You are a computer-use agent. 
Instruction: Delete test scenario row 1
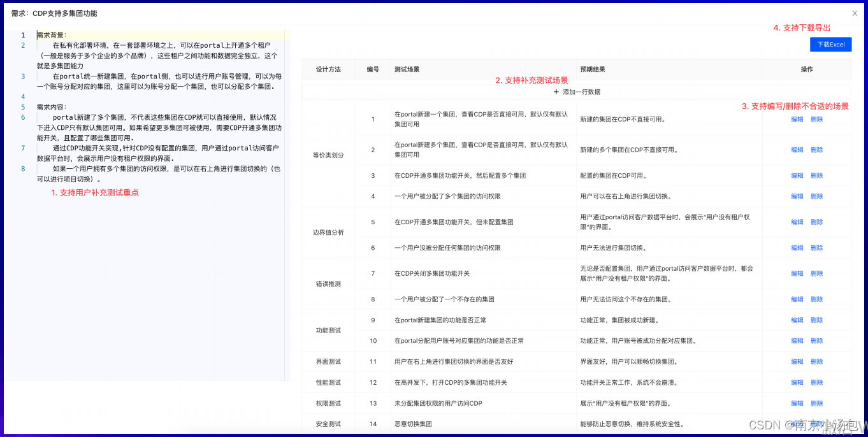pyautogui.click(x=816, y=119)
